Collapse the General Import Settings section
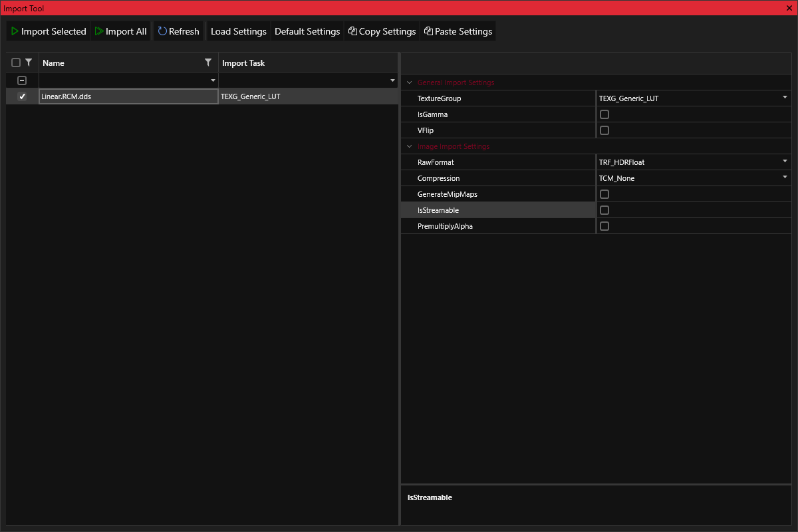The height and width of the screenshot is (532, 798). tap(410, 82)
